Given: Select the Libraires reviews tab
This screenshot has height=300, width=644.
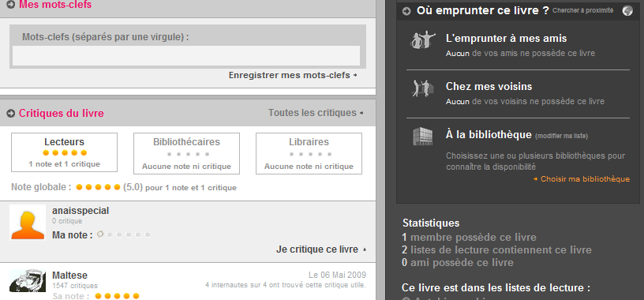Looking at the screenshot, I should point(309,153).
